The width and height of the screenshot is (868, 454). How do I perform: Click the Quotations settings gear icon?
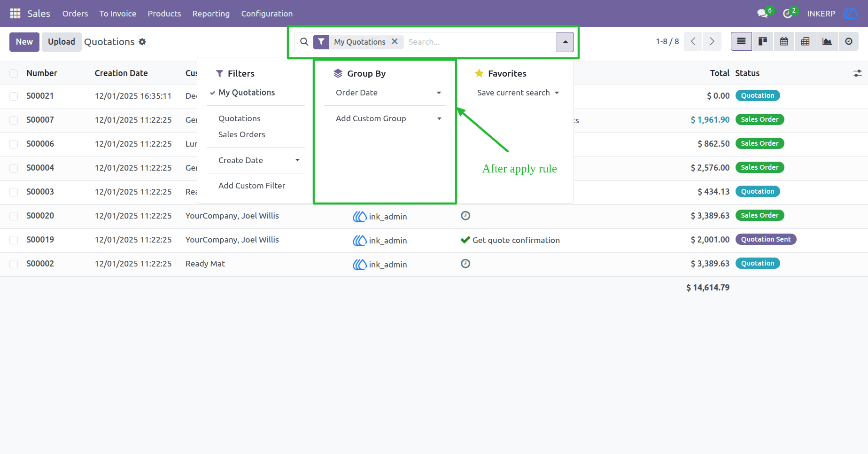click(142, 42)
